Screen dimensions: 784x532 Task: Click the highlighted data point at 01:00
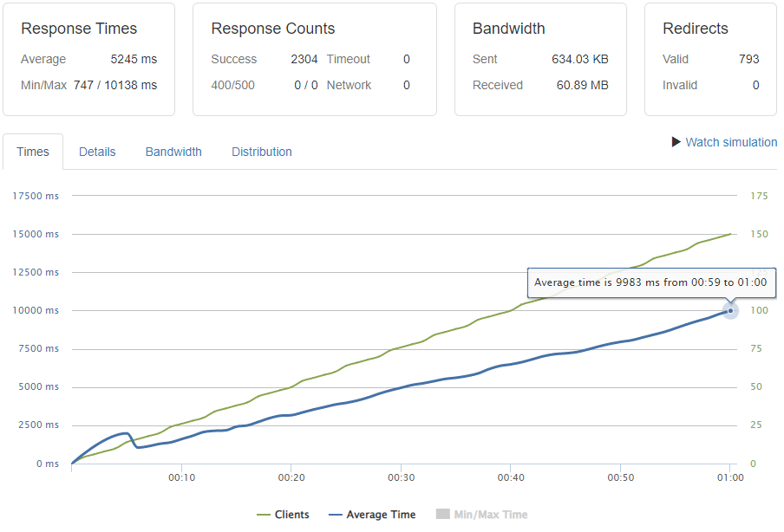[731, 310]
